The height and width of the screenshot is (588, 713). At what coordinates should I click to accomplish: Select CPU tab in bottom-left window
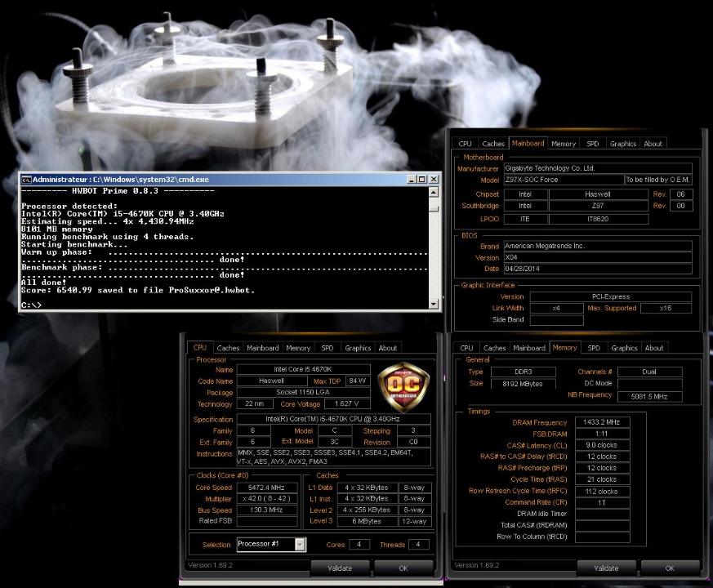[199, 347]
